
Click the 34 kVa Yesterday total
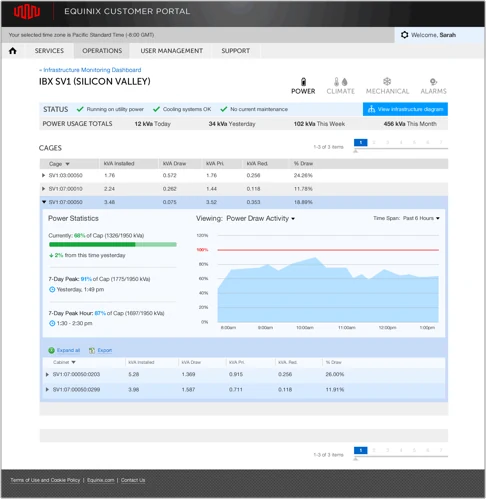(x=232, y=124)
